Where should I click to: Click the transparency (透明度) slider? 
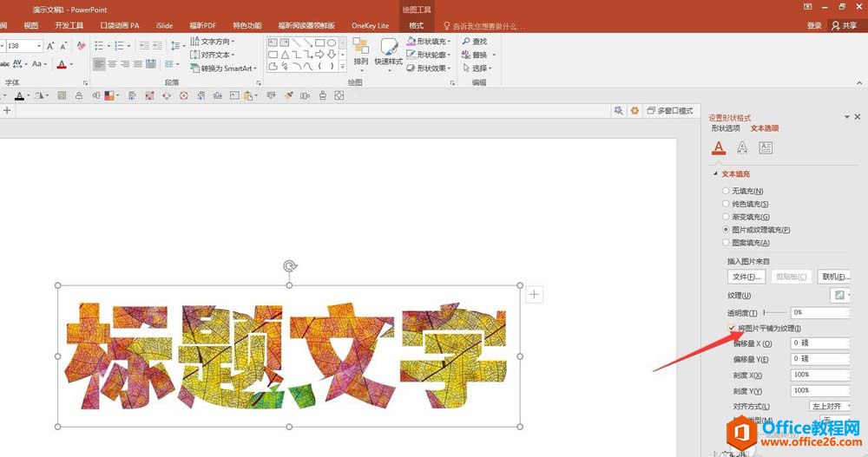click(x=774, y=312)
